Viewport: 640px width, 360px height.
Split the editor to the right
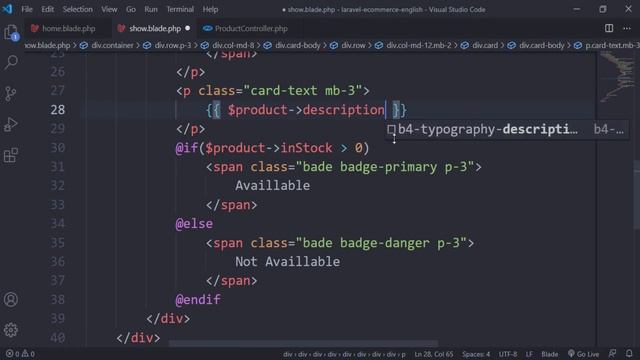coord(609,28)
